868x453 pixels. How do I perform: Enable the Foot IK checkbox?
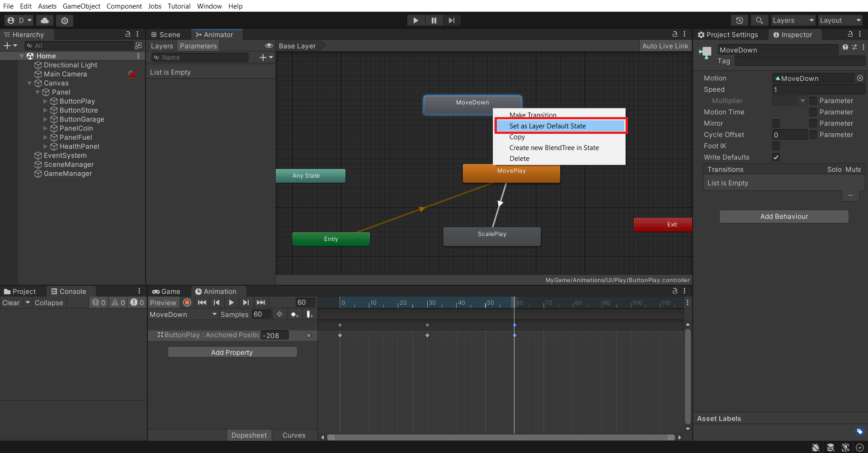tap(777, 146)
